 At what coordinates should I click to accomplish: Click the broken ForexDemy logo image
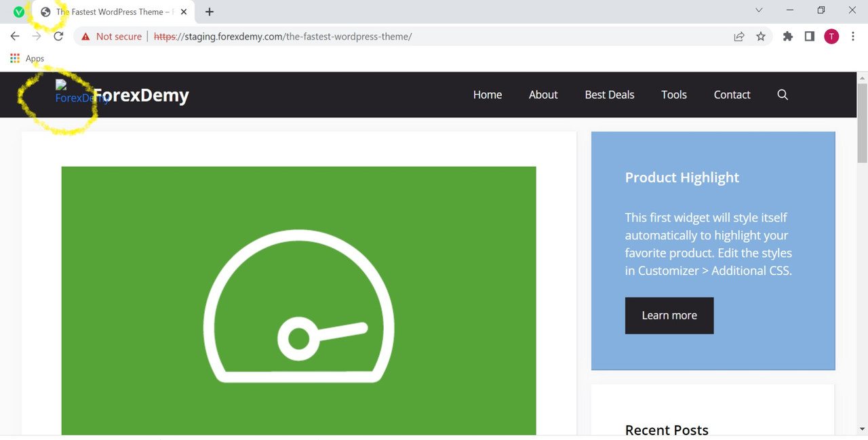(73, 92)
